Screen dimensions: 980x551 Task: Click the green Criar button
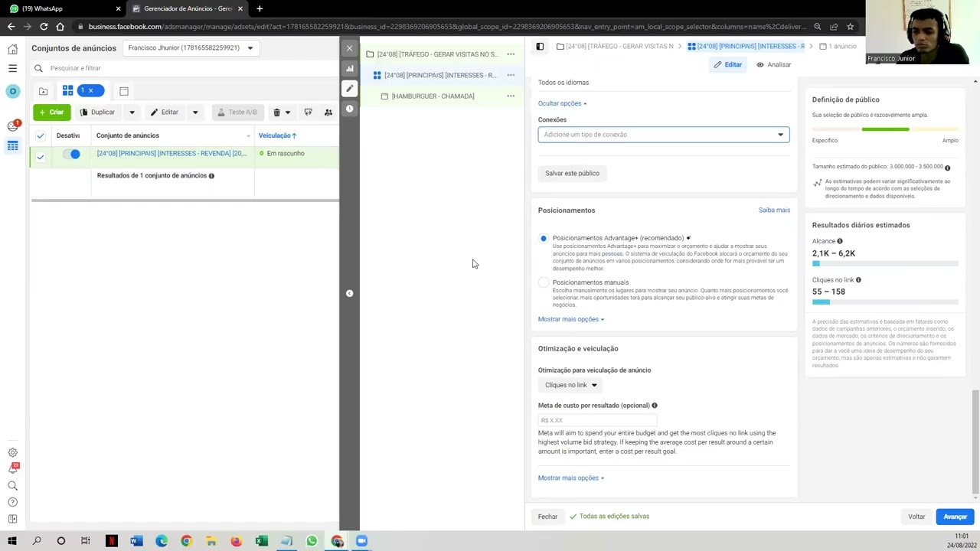[51, 112]
